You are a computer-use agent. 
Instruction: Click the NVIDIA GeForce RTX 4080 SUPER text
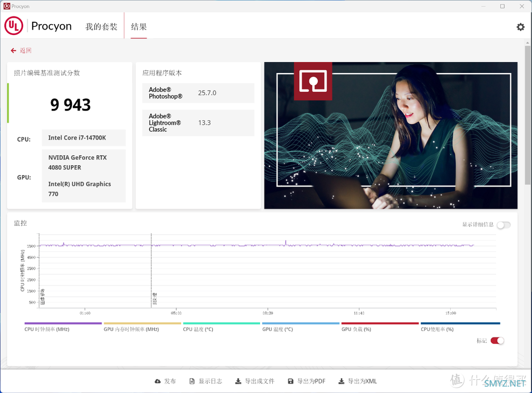[77, 162]
